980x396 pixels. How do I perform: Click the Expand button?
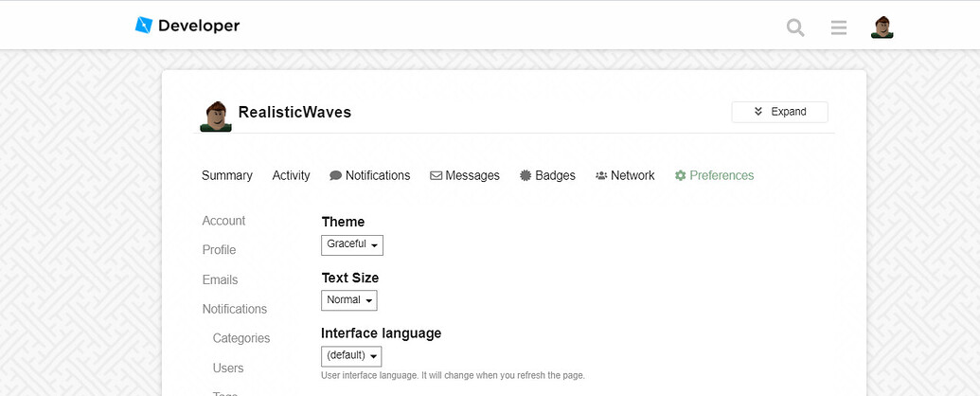(x=779, y=112)
